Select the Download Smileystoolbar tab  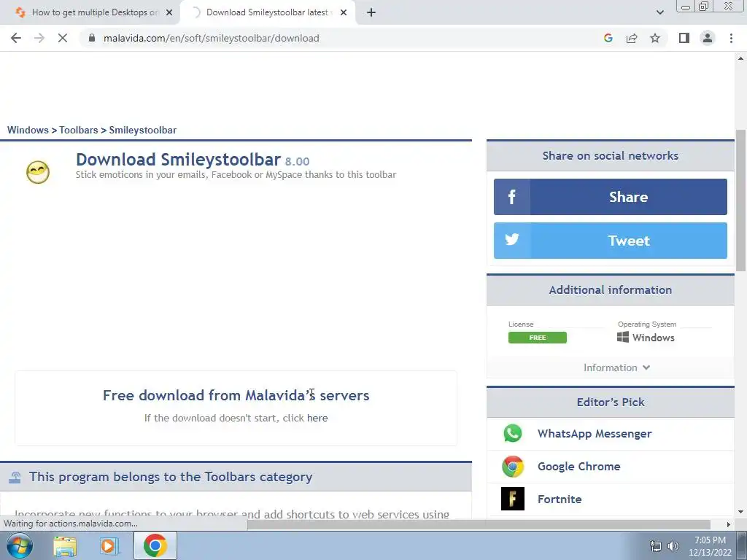[267, 12]
